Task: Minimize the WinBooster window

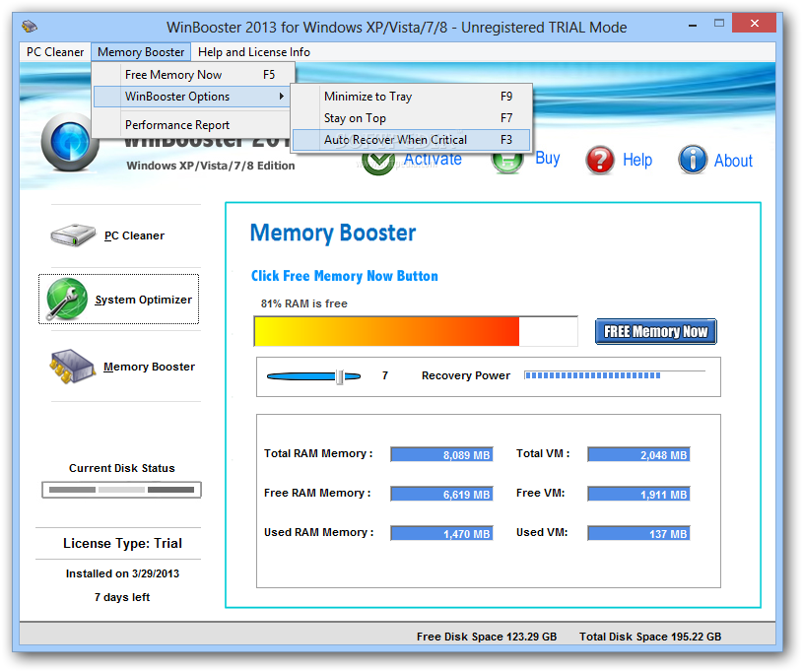Action: (693, 24)
